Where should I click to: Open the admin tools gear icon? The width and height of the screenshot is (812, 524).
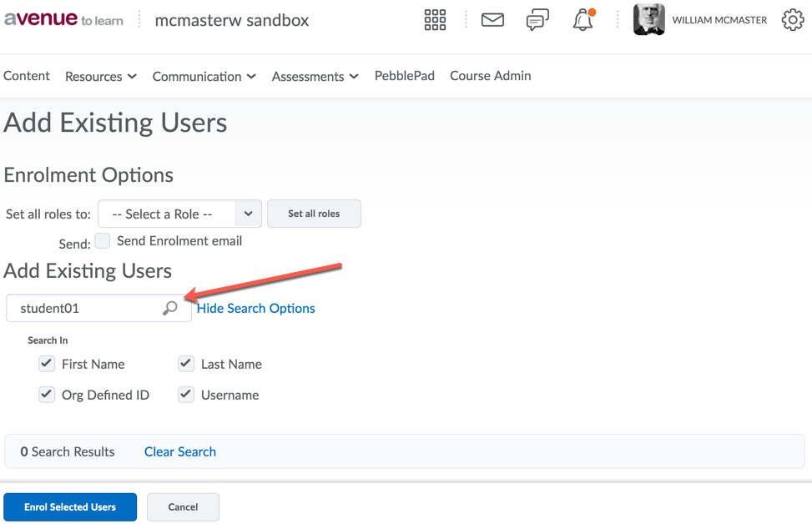[x=792, y=20]
